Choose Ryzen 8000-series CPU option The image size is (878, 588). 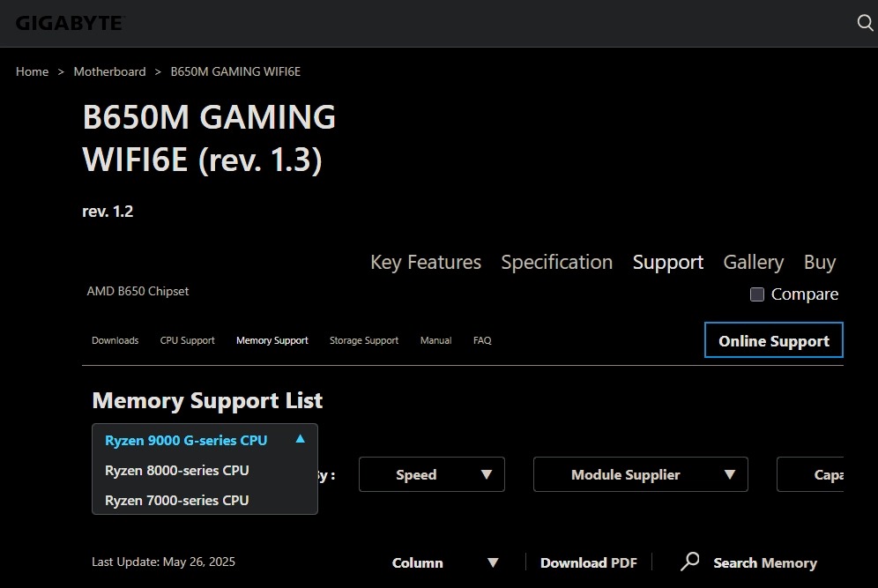pyautogui.click(x=177, y=471)
